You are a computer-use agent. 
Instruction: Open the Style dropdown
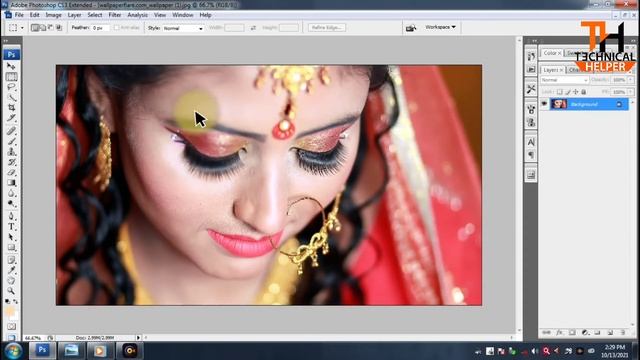click(183, 28)
